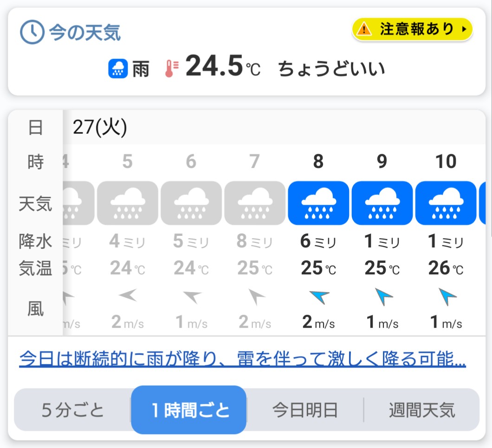Screen dimensions: 492x448
Task: Select the 8 o'clock rain weather icon
Action: pos(318,203)
